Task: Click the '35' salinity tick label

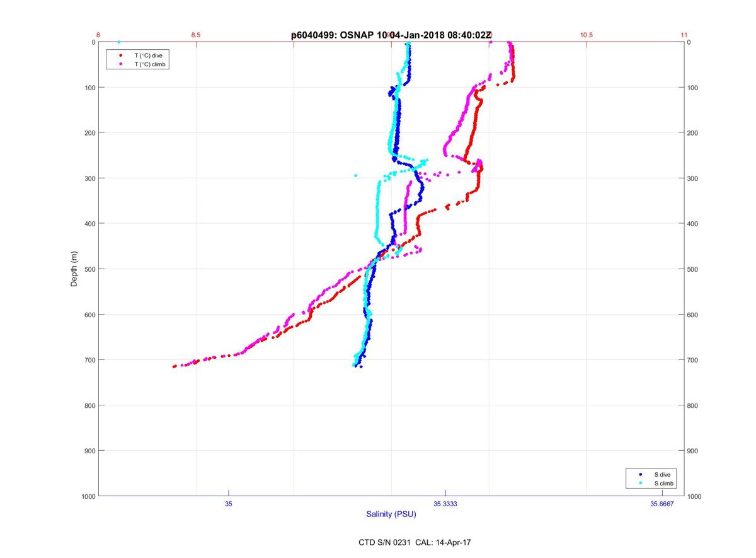Action: click(x=229, y=504)
